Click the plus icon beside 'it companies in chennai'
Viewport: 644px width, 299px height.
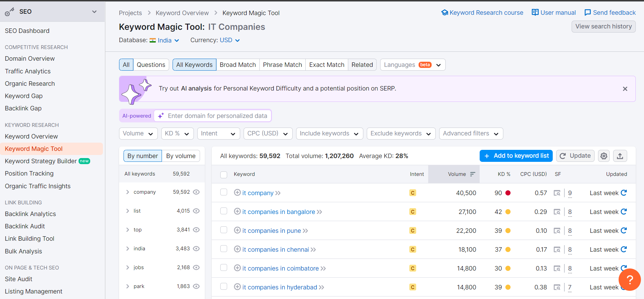pyautogui.click(x=237, y=249)
